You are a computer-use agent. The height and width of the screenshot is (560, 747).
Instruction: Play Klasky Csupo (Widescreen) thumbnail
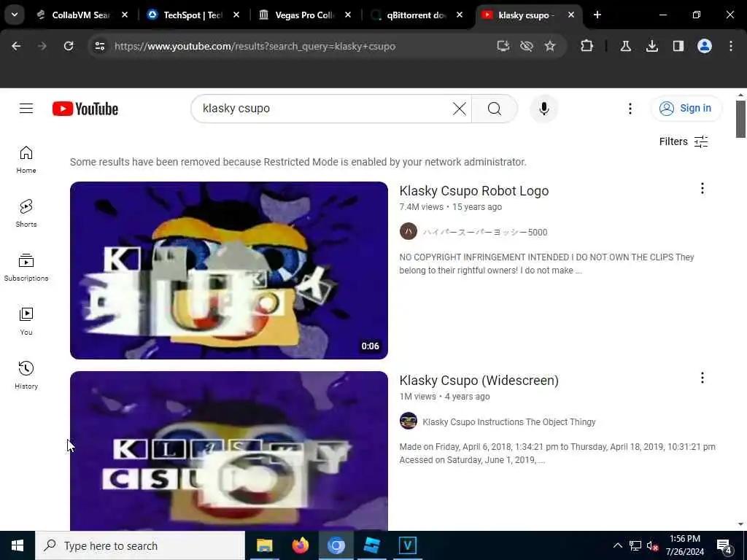(228, 451)
